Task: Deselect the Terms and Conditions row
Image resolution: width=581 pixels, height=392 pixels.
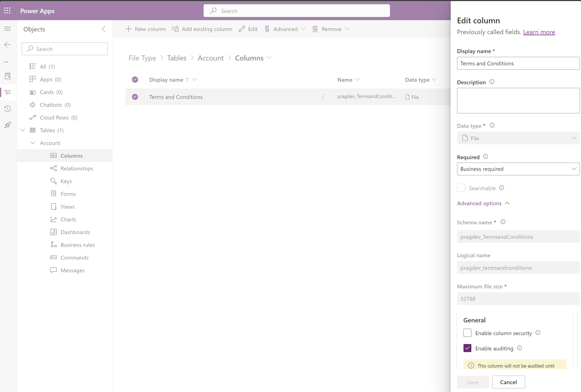Action: click(135, 97)
